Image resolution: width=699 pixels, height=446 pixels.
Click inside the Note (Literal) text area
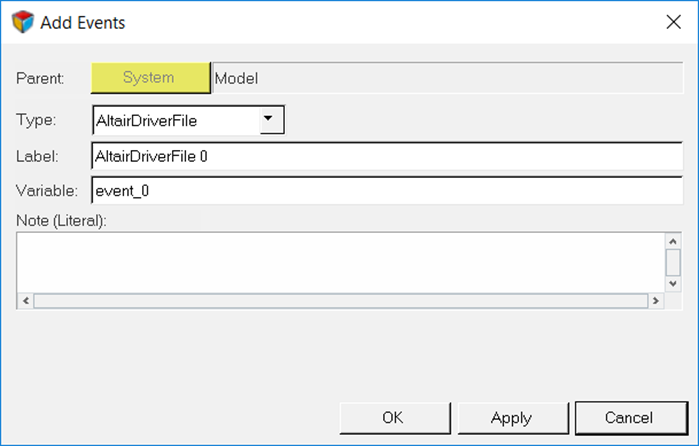tap(341, 262)
